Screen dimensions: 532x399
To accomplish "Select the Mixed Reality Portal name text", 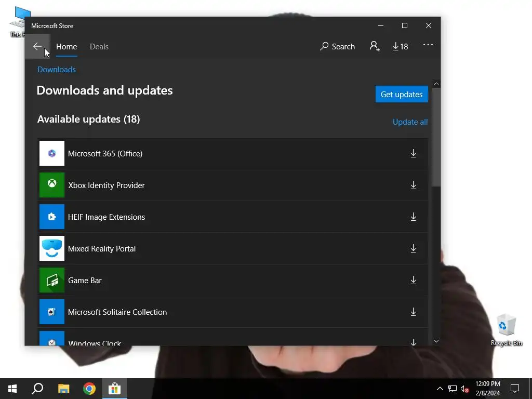I will coord(102,249).
